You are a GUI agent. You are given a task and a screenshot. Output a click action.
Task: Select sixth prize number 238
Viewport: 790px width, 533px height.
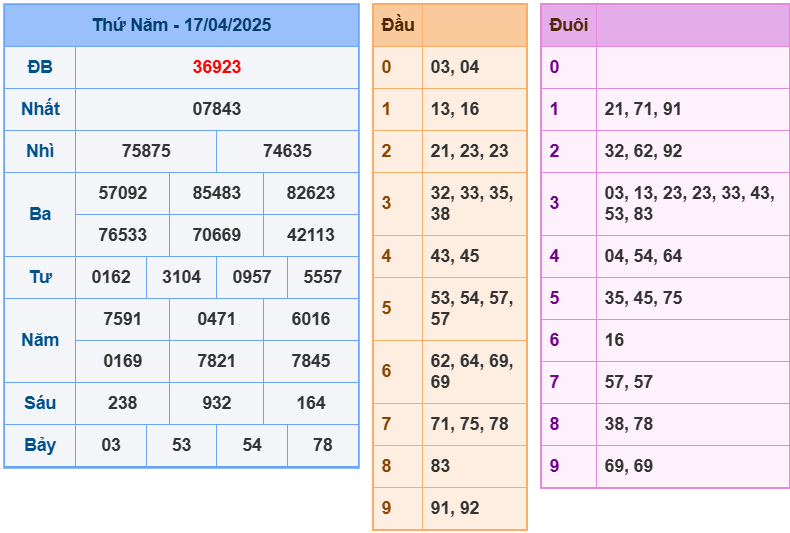tap(122, 403)
